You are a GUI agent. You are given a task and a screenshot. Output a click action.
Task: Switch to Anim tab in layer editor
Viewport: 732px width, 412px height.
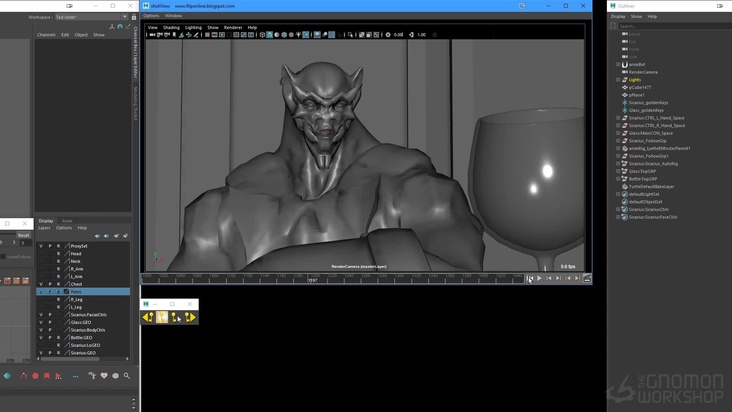67,221
